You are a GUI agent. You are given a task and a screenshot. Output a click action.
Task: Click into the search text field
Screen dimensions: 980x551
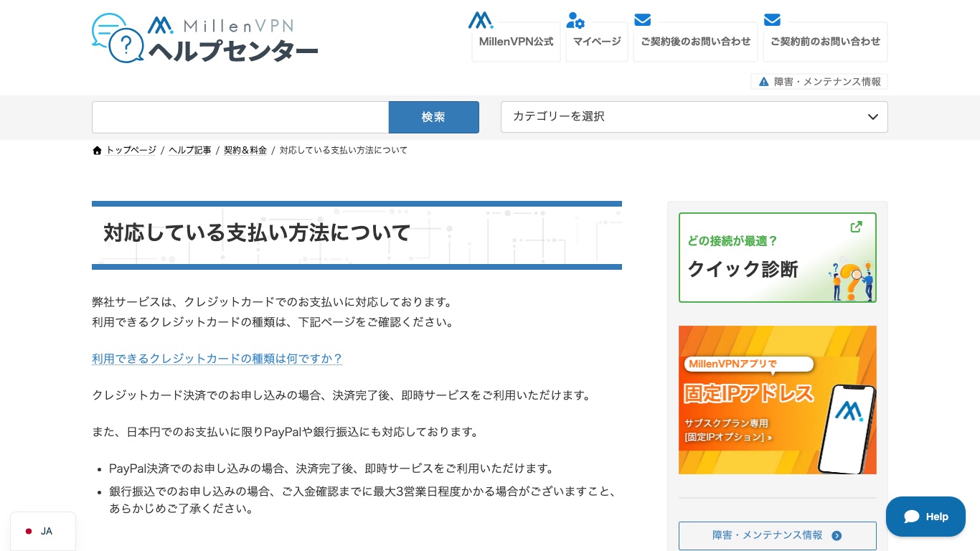pyautogui.click(x=240, y=117)
